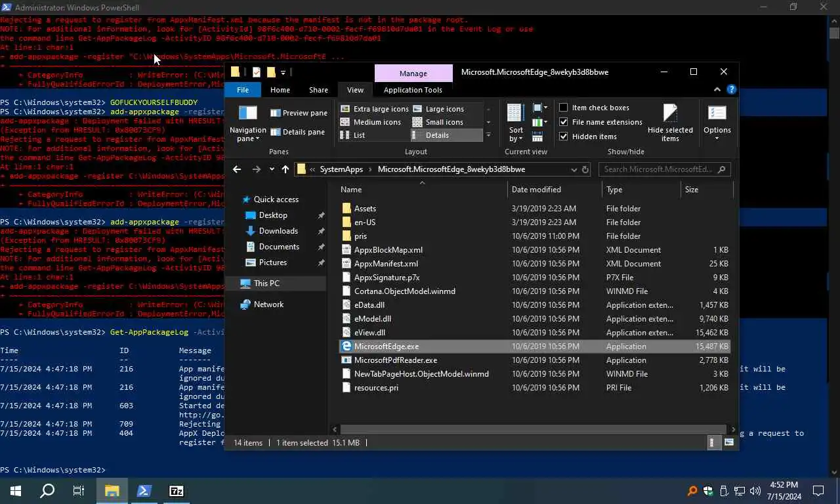The height and width of the screenshot is (504, 840).
Task: Open the File menu
Action: 243,90
